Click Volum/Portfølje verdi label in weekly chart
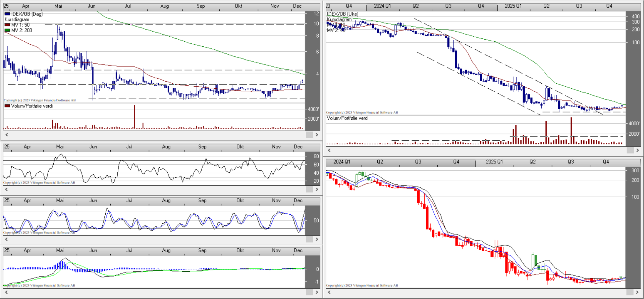 [347, 118]
